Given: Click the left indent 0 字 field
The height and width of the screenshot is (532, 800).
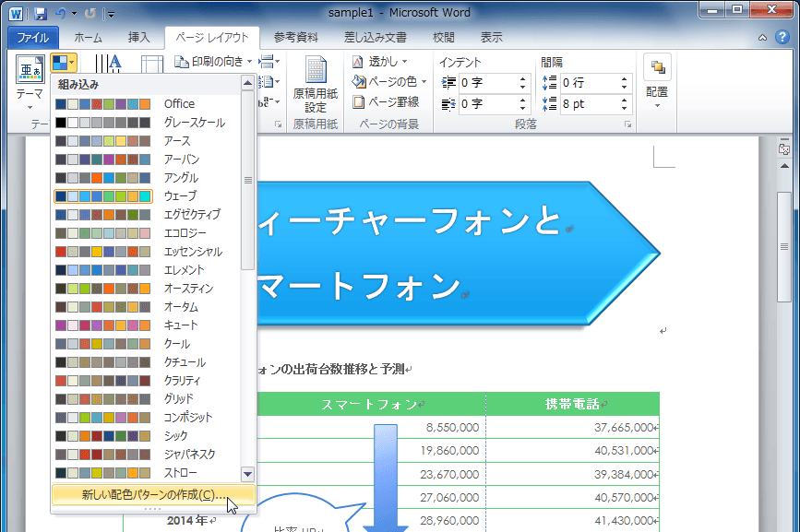Looking at the screenshot, I should tap(488, 83).
